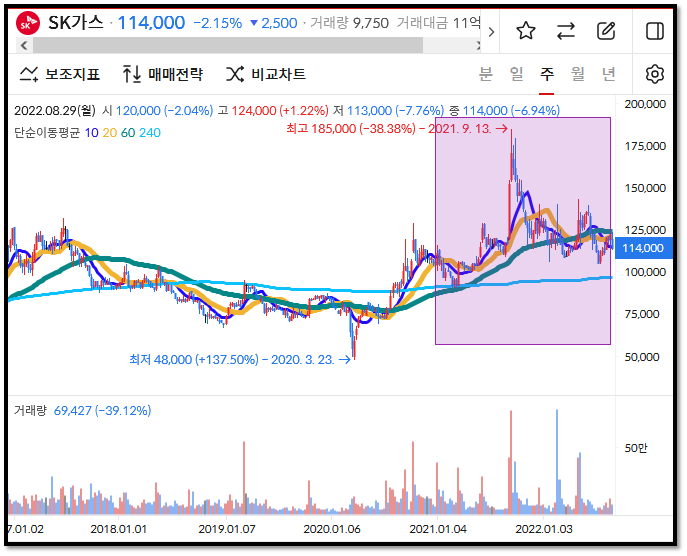
Task: Click the blue 114,000 price tag on axis
Action: tap(643, 248)
